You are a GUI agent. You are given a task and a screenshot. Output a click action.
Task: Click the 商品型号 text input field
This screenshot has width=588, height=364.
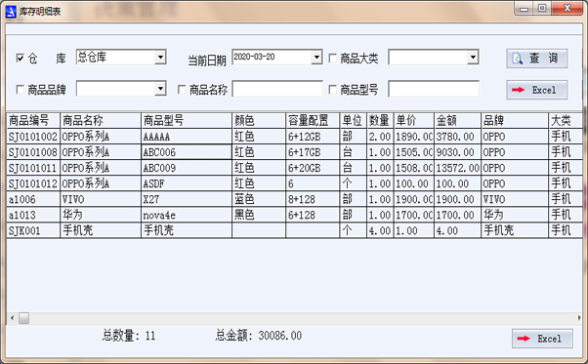434,89
